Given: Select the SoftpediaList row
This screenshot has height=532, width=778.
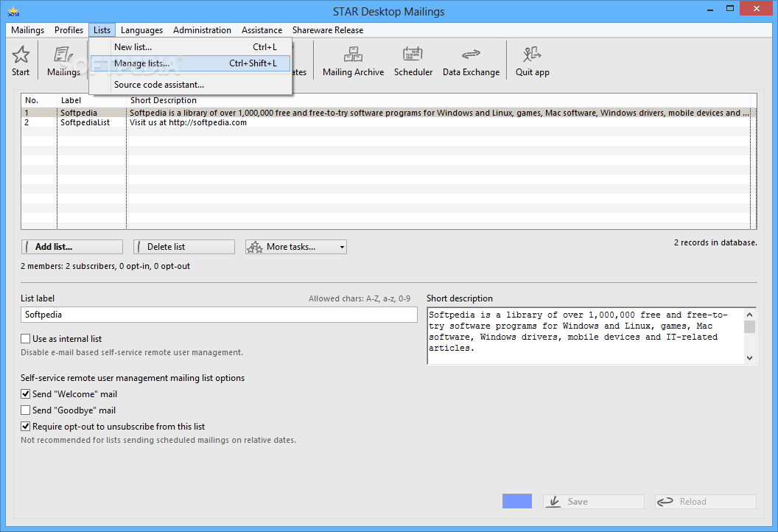Looking at the screenshot, I should [x=388, y=122].
